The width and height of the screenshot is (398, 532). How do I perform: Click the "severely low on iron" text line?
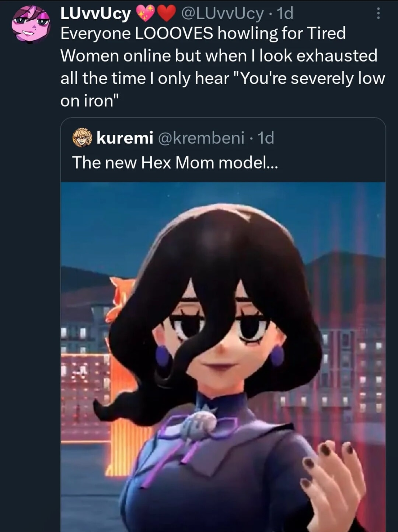(x=222, y=89)
